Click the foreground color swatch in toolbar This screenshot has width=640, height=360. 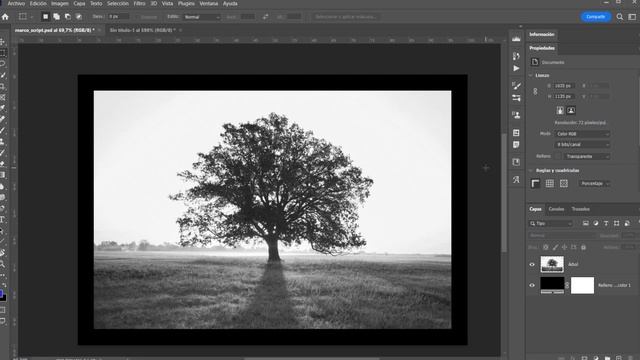click(x=2, y=294)
